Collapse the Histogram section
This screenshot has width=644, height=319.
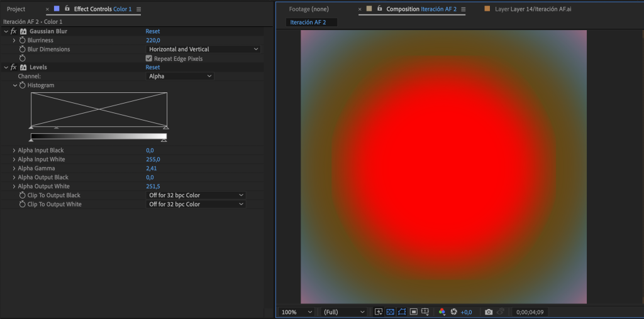pos(15,85)
